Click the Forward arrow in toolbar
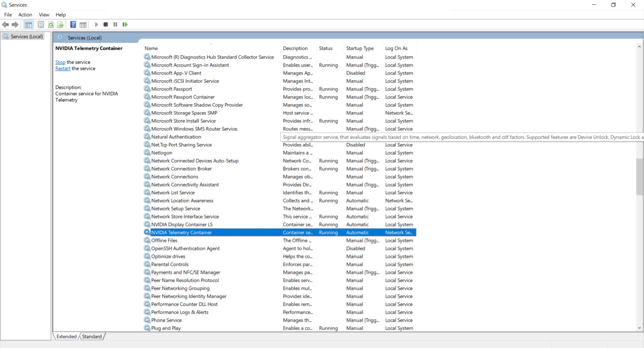 pos(15,25)
